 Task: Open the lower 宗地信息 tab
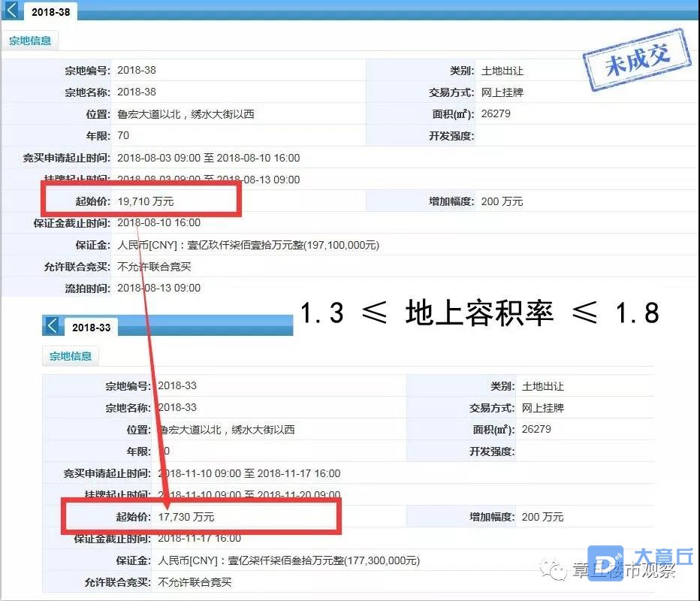point(71,356)
